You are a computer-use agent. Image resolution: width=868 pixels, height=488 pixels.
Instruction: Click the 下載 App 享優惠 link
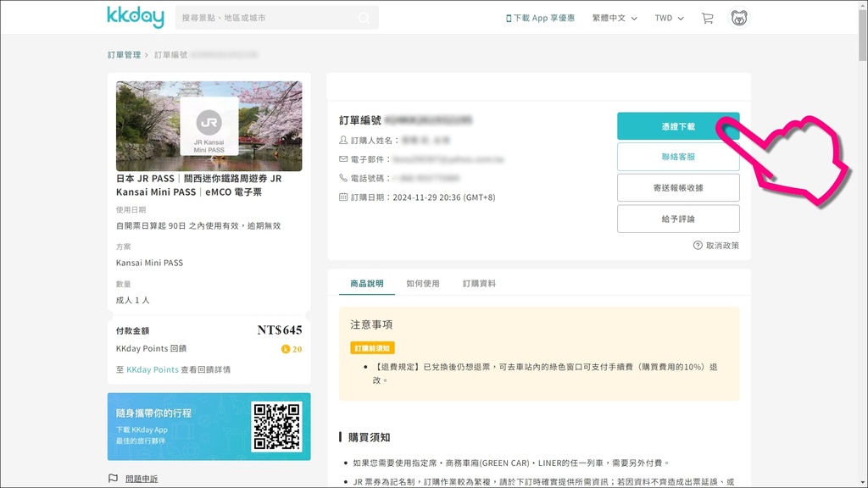[544, 19]
